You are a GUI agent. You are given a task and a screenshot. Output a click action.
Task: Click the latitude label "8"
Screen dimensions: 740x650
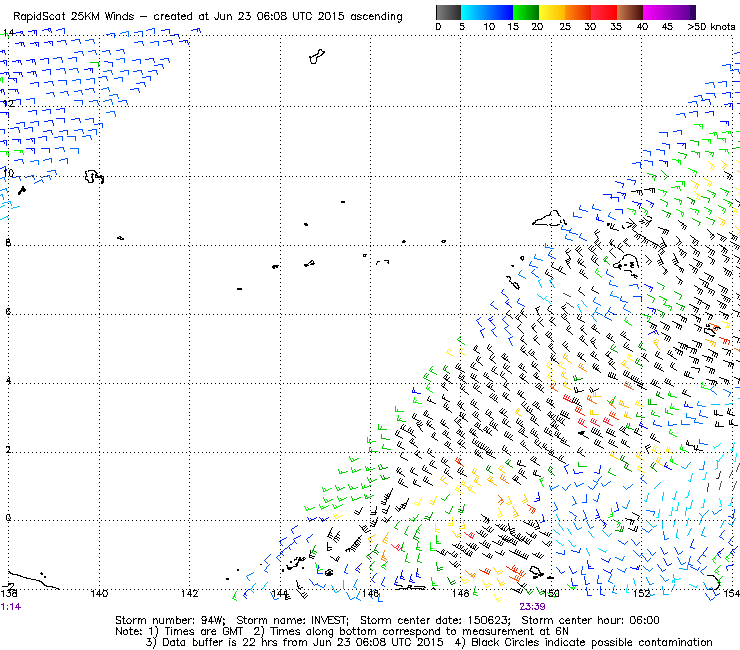click(x=8, y=243)
